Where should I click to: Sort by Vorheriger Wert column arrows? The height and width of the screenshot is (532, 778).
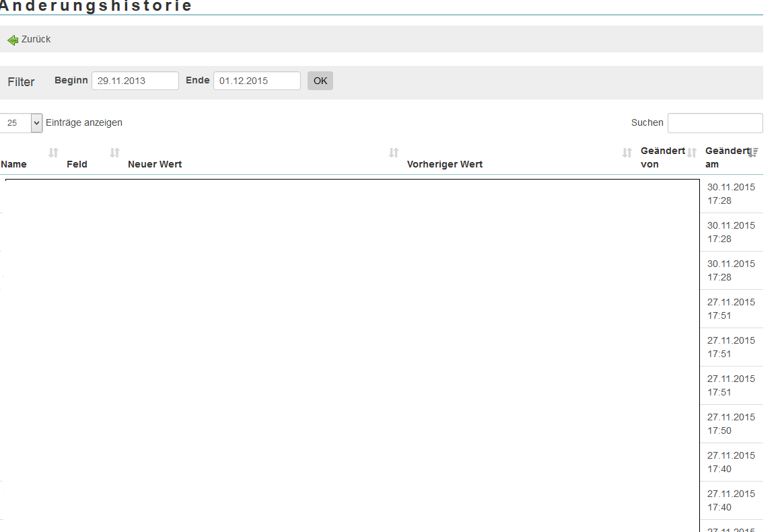click(x=627, y=153)
